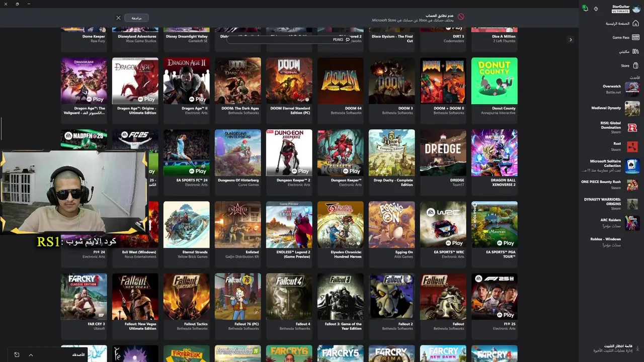The height and width of the screenshot is (362, 644).
Task: Open the ENDLESS Legend 2 Game Preview cover
Action: pyautogui.click(x=289, y=225)
